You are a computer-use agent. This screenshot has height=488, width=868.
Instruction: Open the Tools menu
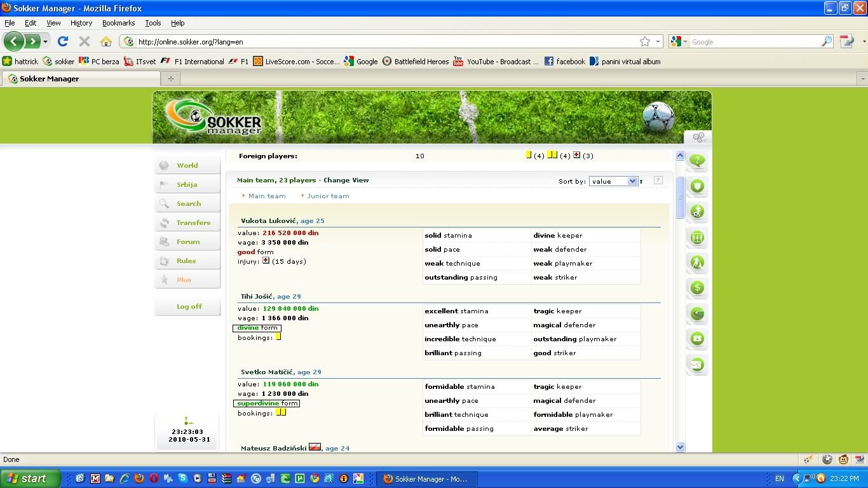pos(153,23)
